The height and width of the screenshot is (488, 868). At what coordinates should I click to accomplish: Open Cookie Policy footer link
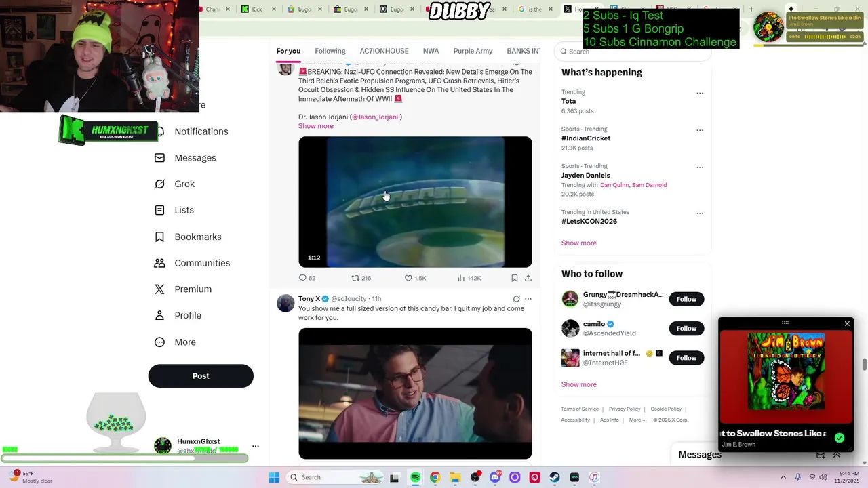[666, 409]
